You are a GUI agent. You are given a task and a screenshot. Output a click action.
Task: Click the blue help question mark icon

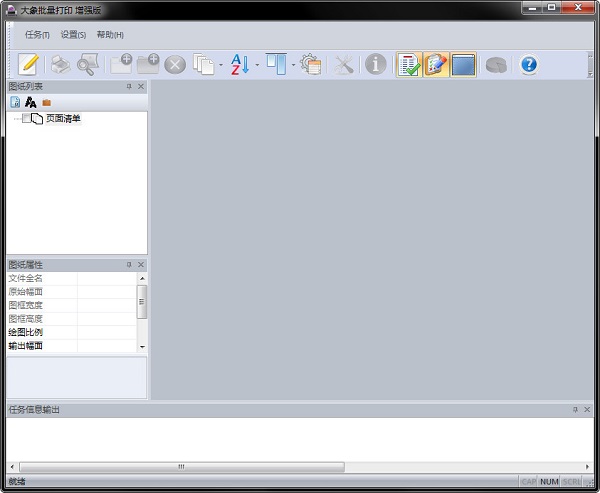click(x=529, y=65)
